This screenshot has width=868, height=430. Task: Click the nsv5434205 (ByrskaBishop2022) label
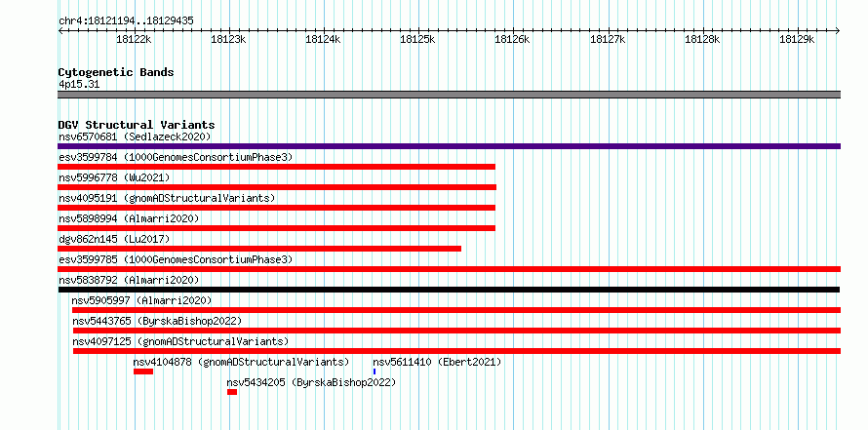click(x=312, y=382)
